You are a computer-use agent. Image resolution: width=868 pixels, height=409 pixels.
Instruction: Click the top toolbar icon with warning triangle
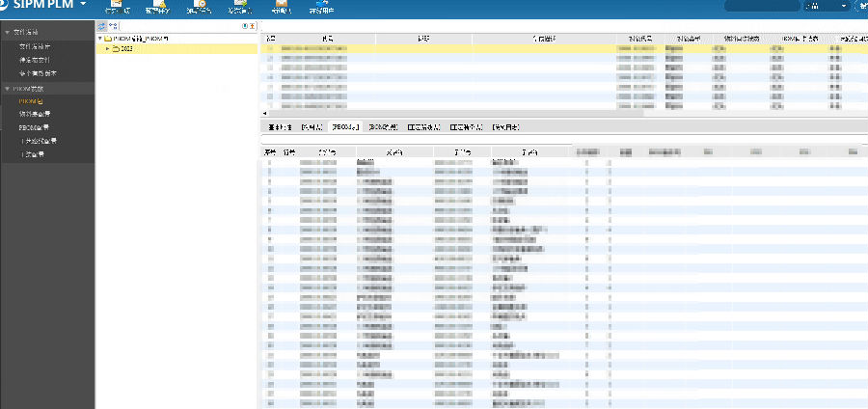pos(157,6)
